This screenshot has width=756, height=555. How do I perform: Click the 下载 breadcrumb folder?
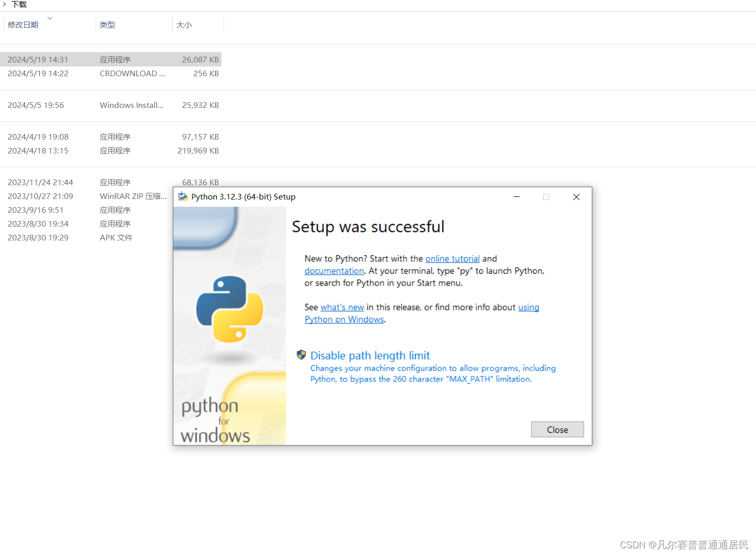point(19,4)
